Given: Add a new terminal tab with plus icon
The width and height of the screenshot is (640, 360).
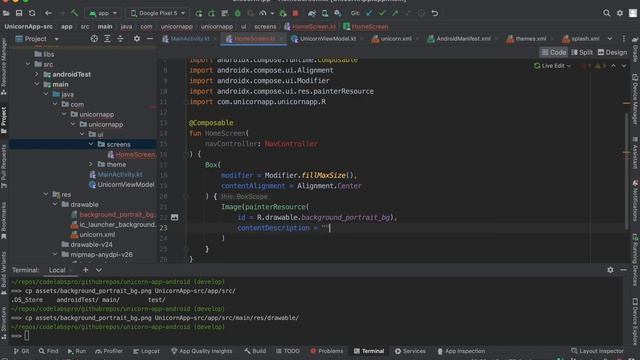Looking at the screenshot, I should pyautogui.click(x=85, y=270).
